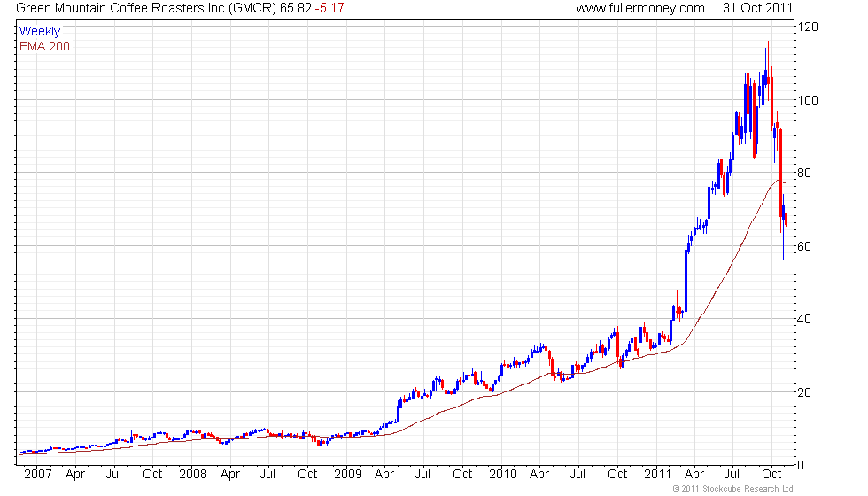The width and height of the screenshot is (868, 496).
Task: Click the 40 price axis label
Action: coord(804,319)
